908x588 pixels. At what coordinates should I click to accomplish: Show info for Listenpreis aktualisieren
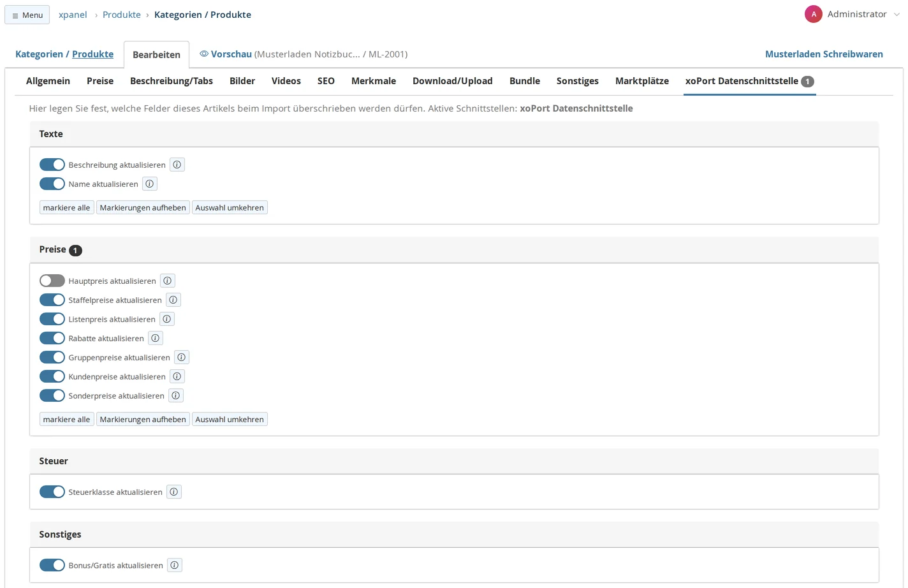click(x=167, y=319)
